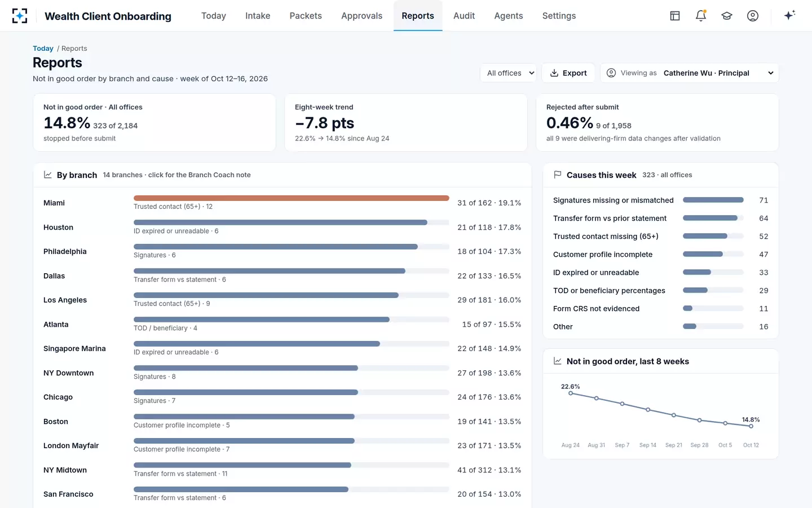Image resolution: width=812 pixels, height=508 pixels.
Task: Open the user account icon
Action: (753, 16)
